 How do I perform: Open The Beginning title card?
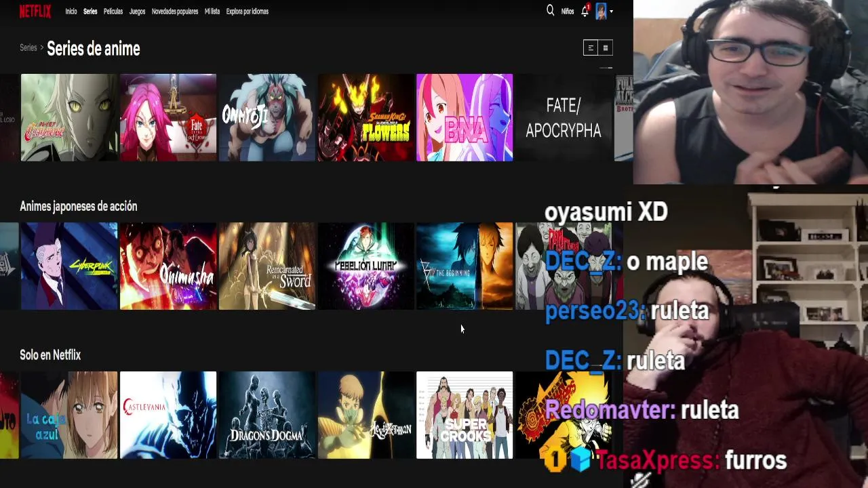pyautogui.click(x=465, y=266)
